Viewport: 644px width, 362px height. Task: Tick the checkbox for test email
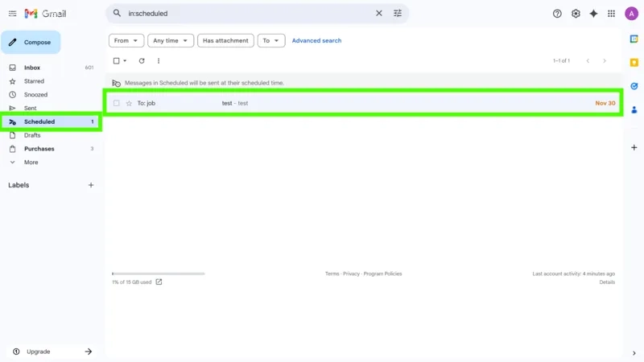[x=117, y=103]
